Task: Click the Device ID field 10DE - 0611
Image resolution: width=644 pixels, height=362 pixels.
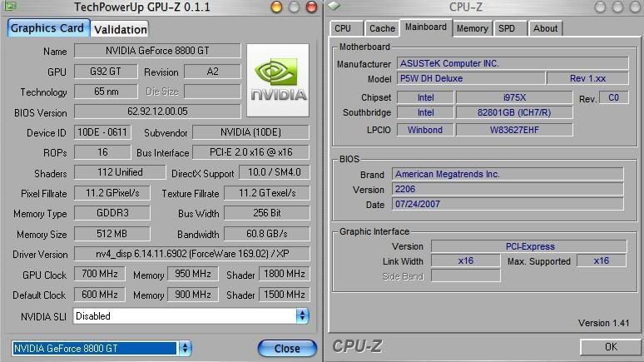Action: (x=102, y=132)
